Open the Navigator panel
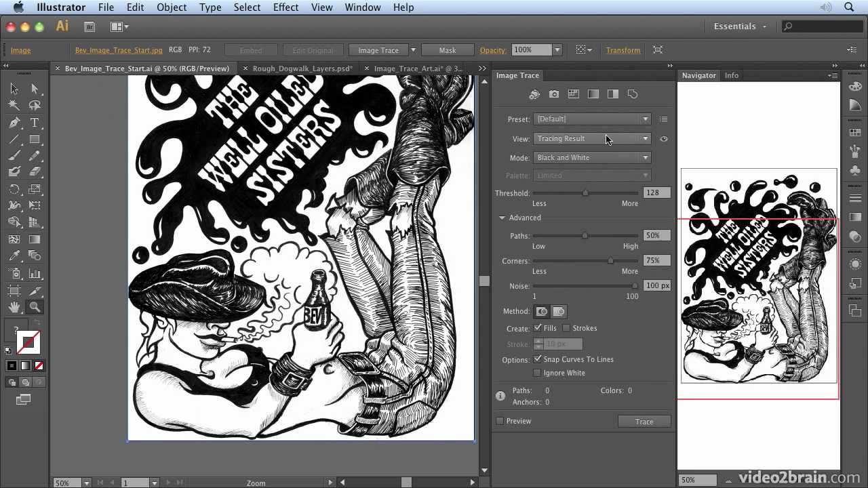This screenshot has height=488, width=868. (698, 75)
